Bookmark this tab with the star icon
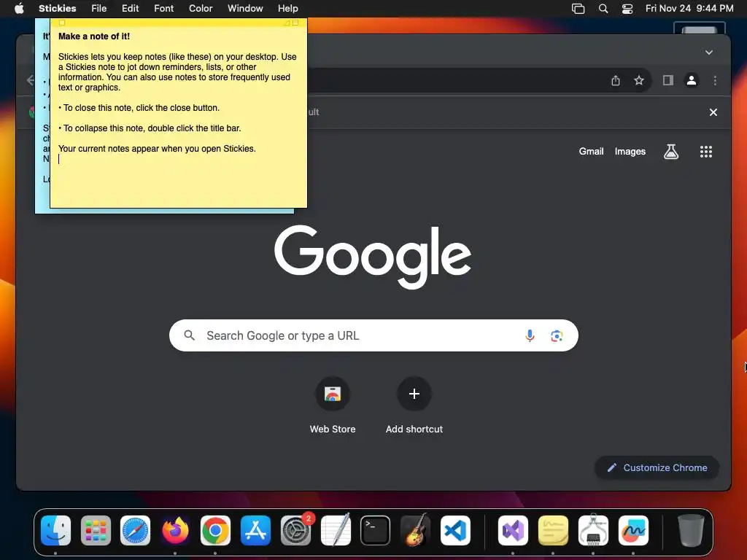 (x=639, y=80)
